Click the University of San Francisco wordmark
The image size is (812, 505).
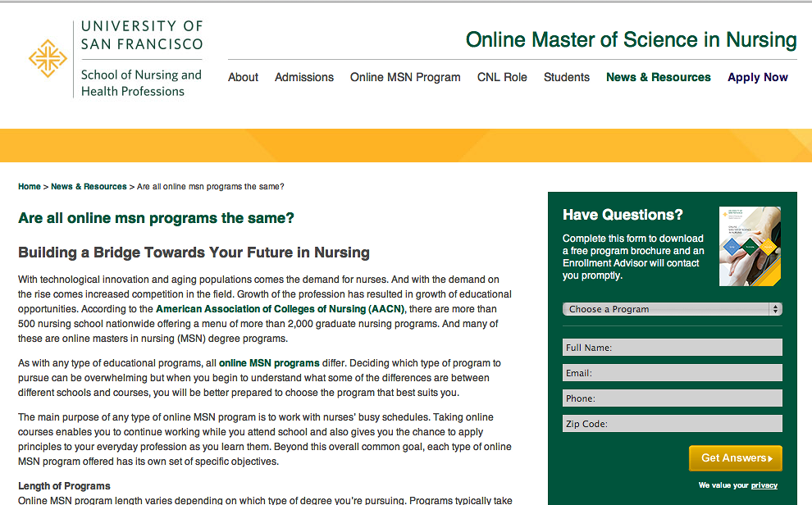click(x=142, y=35)
